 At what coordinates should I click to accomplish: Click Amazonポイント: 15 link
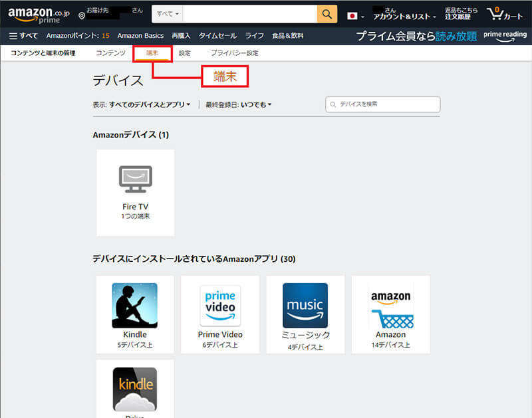pos(78,36)
